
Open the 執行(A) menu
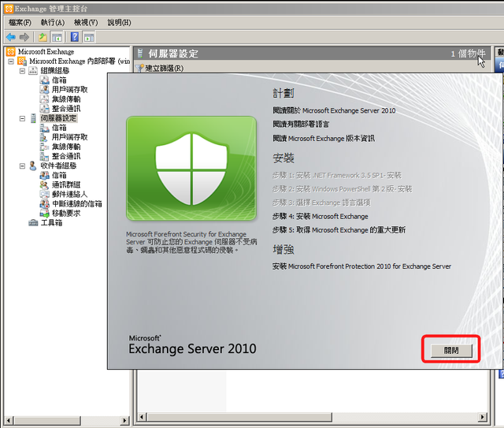pos(53,23)
